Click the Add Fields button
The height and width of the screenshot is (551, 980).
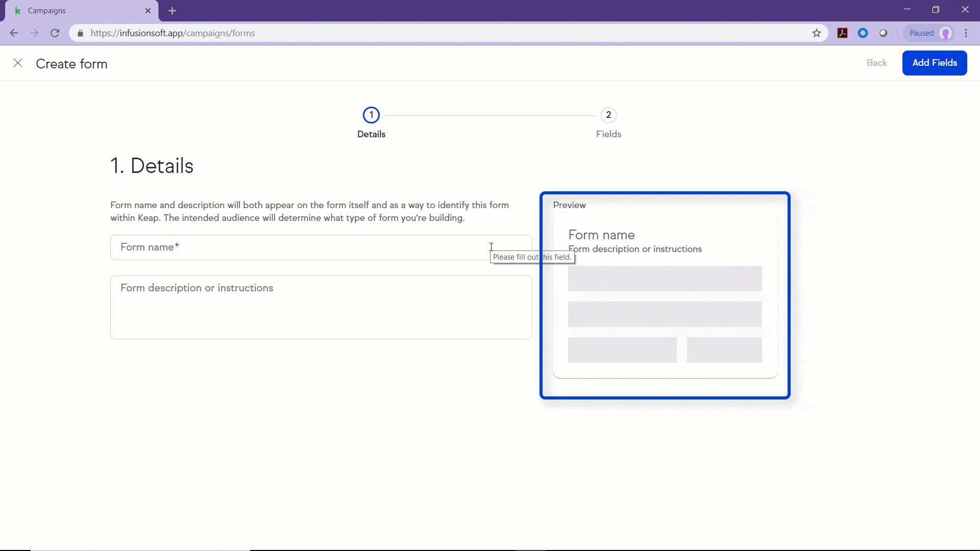[x=934, y=63]
